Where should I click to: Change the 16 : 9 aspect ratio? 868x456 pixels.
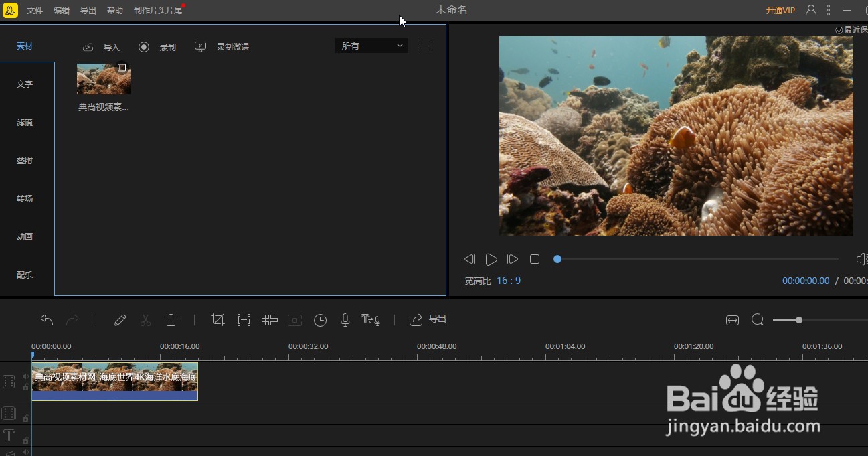tap(509, 281)
